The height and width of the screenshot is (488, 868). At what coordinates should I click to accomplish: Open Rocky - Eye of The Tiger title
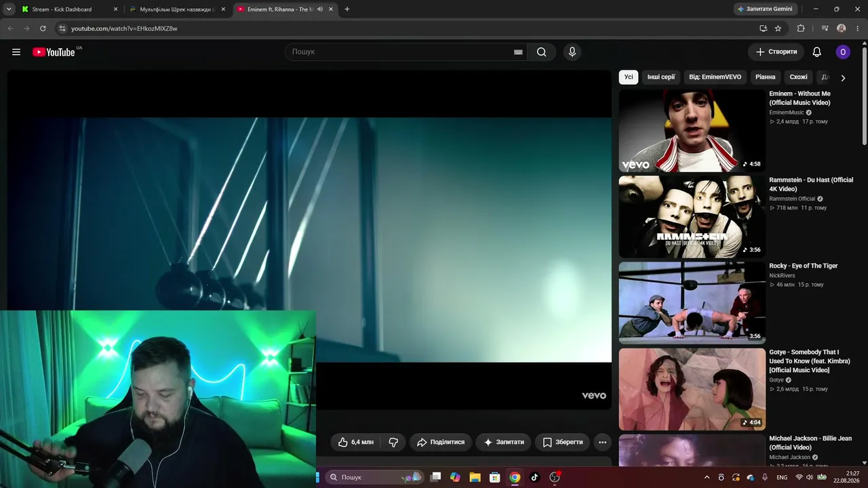coord(804,266)
